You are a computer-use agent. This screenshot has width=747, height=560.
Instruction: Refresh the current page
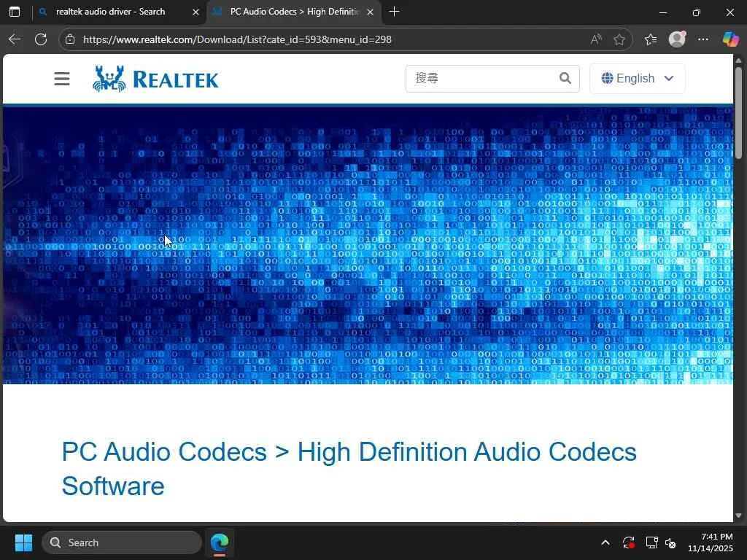[x=41, y=39]
